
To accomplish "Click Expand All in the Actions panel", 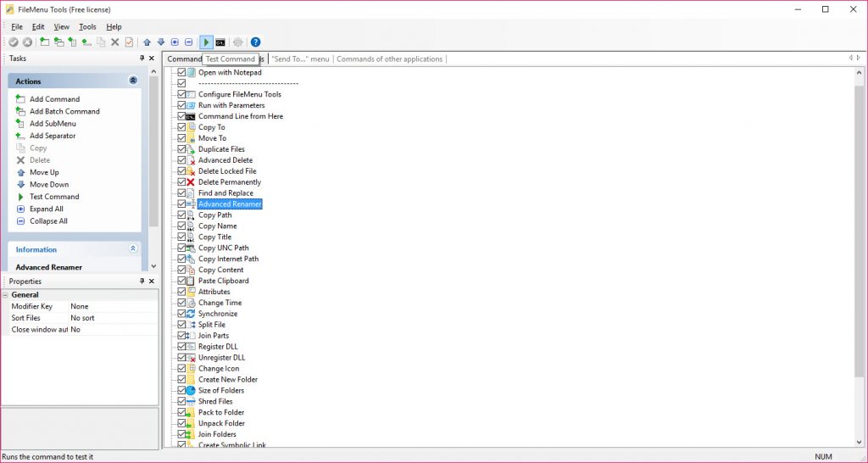I will click(47, 209).
